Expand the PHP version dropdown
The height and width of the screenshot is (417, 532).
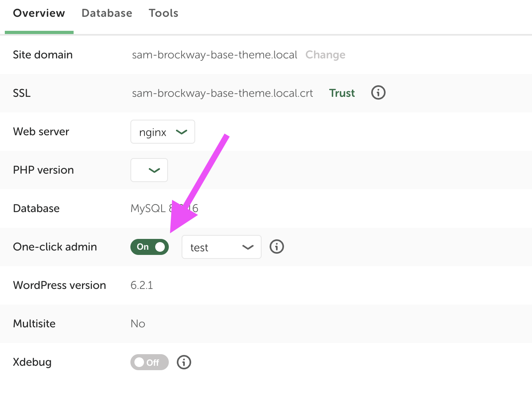149,170
